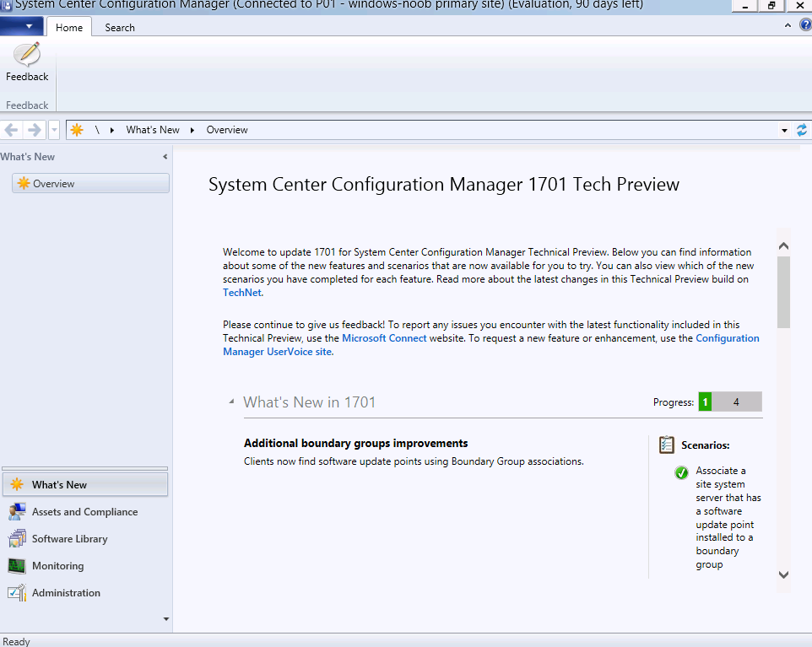Click the System Center Configuration Manager 1701 heading
The width and height of the screenshot is (812, 647).
[x=444, y=184]
